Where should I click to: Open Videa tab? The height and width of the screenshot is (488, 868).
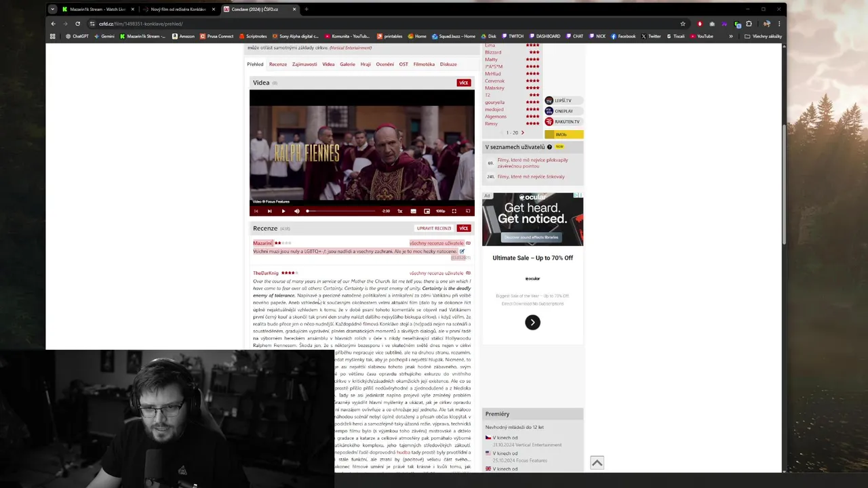(x=328, y=64)
